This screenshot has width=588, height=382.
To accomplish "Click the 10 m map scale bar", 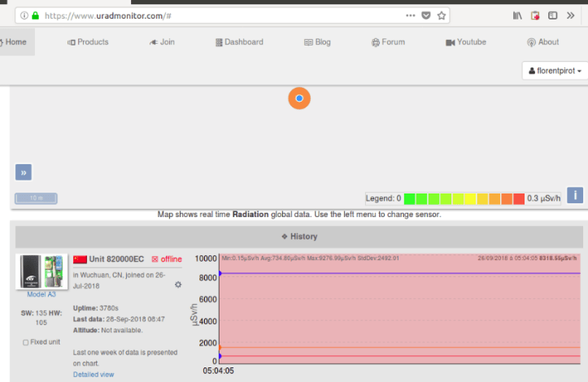I will 36,198.
